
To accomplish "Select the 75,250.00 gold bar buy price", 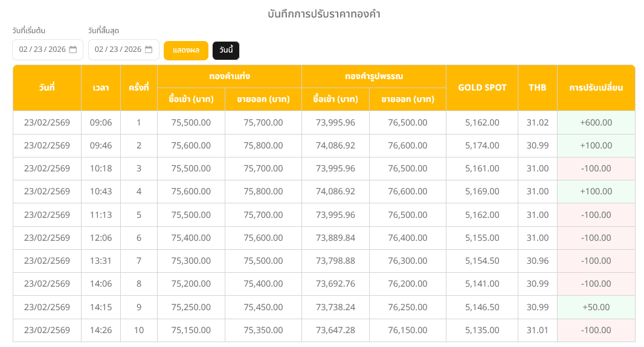I will [191, 307].
